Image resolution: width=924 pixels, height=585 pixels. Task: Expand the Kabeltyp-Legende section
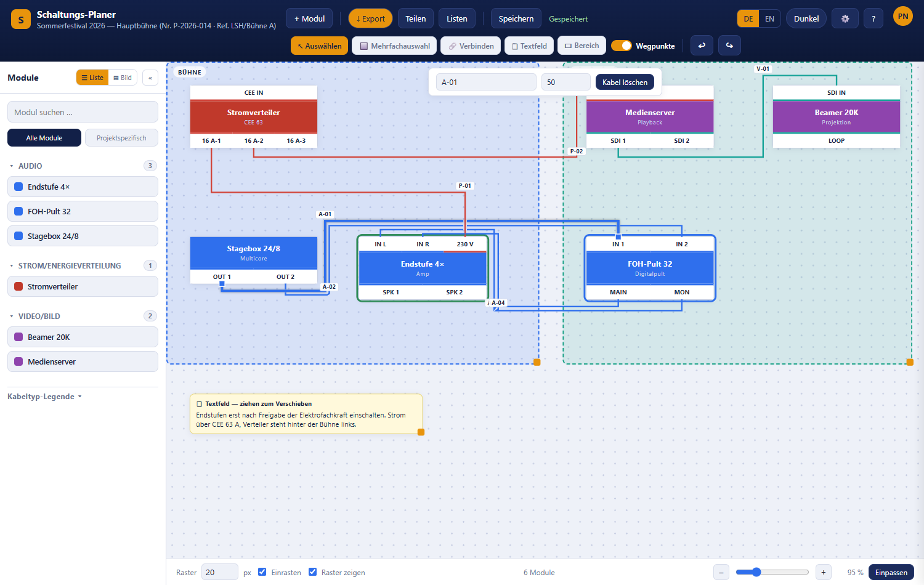click(44, 397)
